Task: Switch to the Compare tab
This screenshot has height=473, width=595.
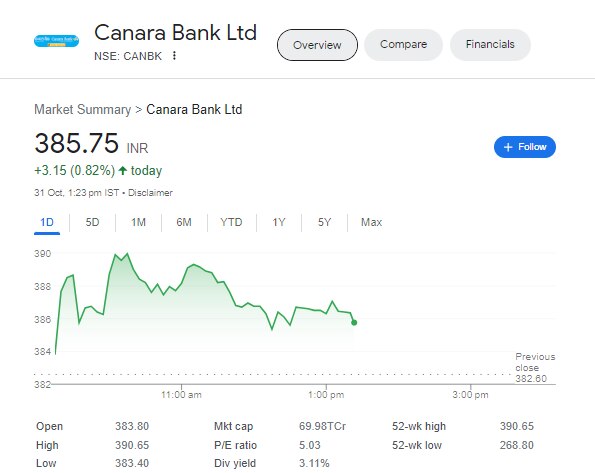Action: coord(403,44)
